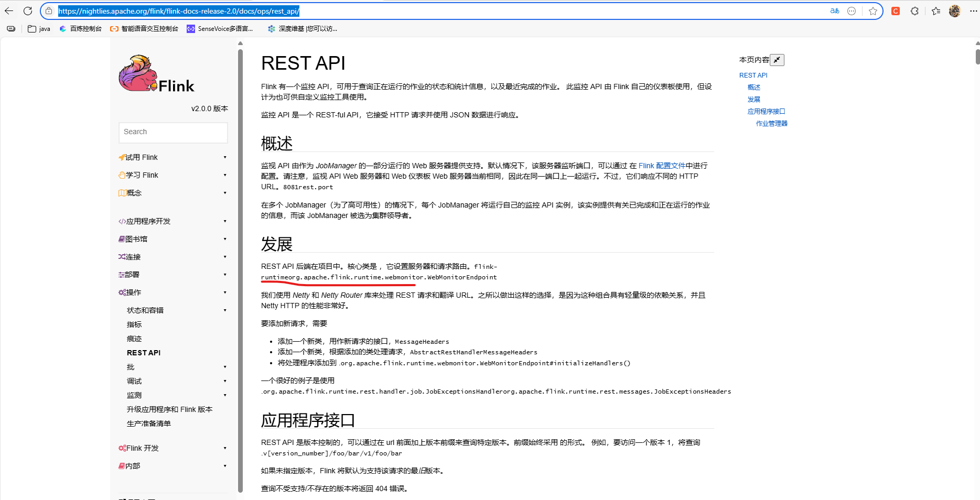
Task: Click the 发展 section heading
Action: coord(277,244)
